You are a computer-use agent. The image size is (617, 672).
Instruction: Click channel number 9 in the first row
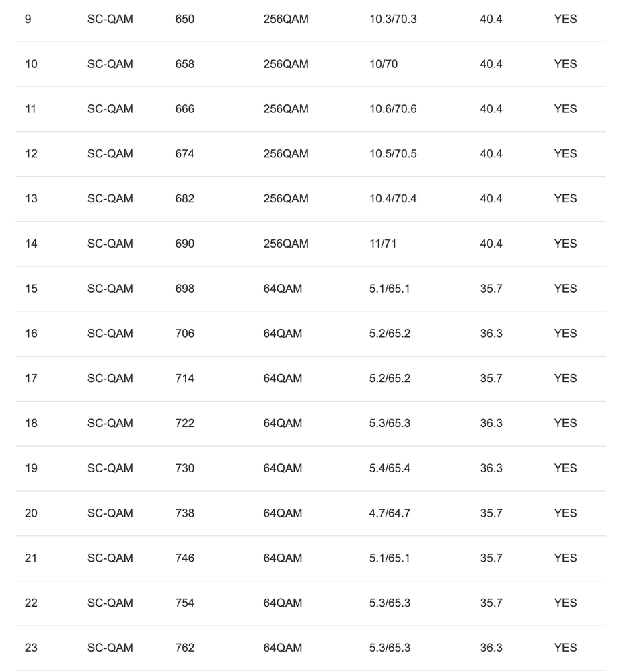coord(28,20)
